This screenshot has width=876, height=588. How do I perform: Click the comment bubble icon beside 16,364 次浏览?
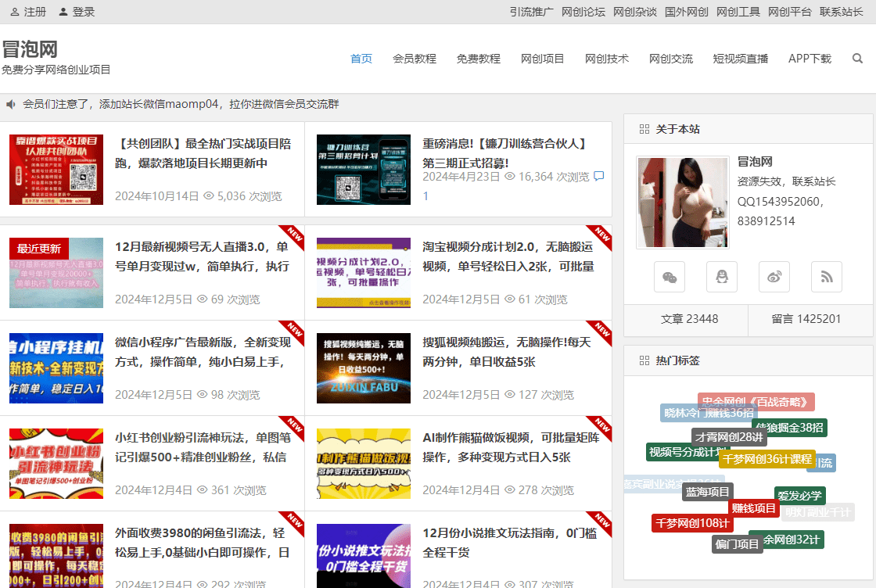click(x=599, y=176)
